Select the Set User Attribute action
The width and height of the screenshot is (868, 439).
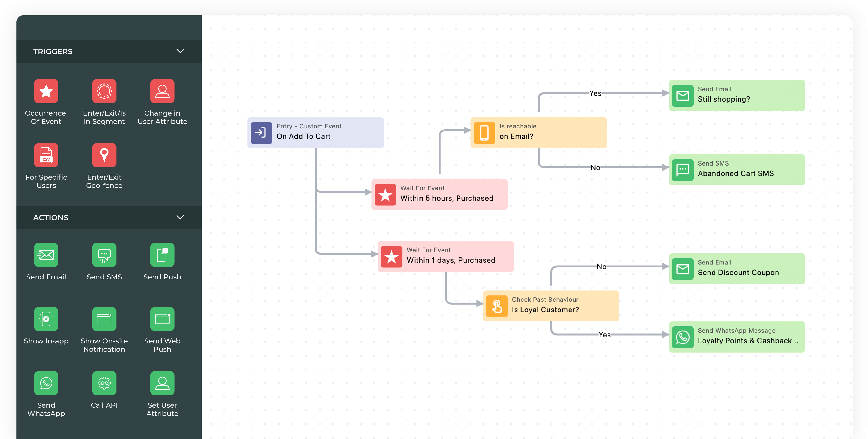pos(162,383)
